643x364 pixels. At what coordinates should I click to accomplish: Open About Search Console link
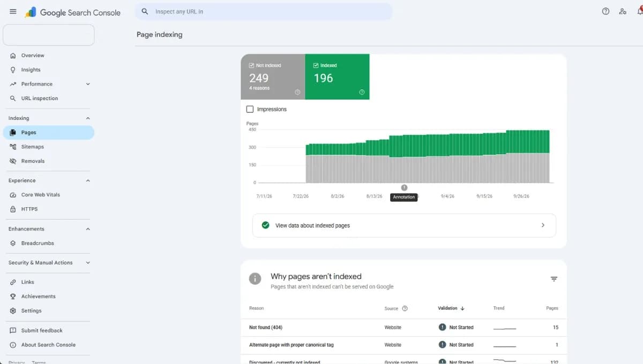48,345
